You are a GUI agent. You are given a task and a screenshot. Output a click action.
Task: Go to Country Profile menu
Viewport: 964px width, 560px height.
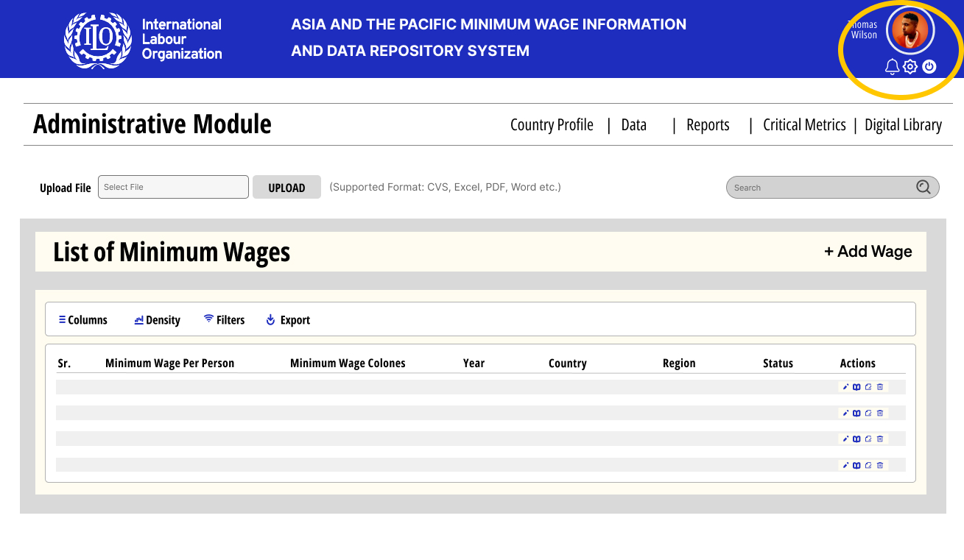click(552, 125)
